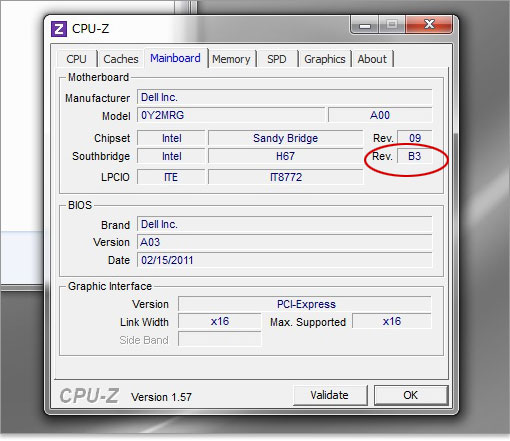Switch to the Graphics tab
510x441 pixels.
tap(325, 59)
